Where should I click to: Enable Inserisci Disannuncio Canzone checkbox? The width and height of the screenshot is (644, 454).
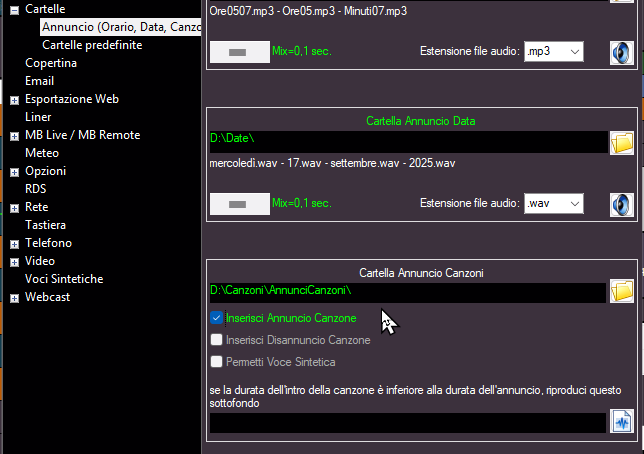pos(216,340)
